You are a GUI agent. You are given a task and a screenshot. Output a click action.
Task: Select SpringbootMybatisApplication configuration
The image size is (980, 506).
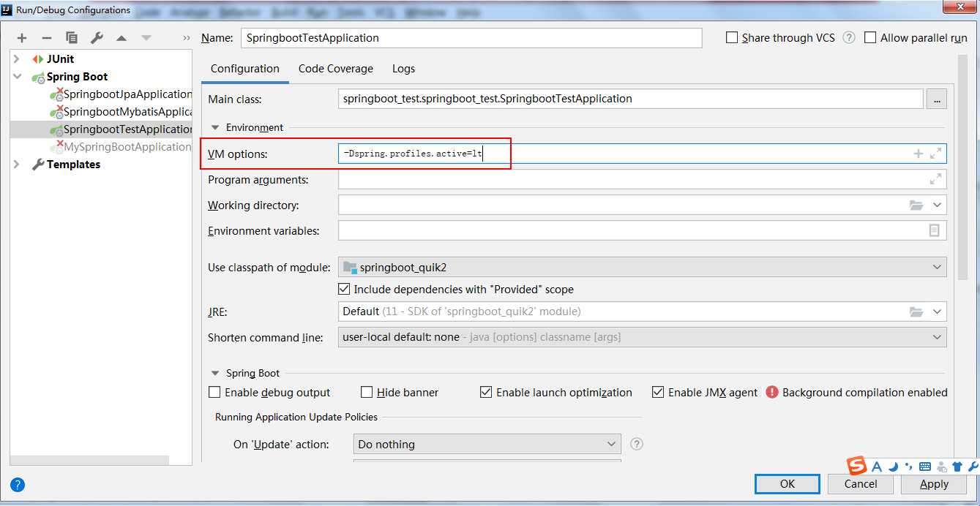[120, 111]
